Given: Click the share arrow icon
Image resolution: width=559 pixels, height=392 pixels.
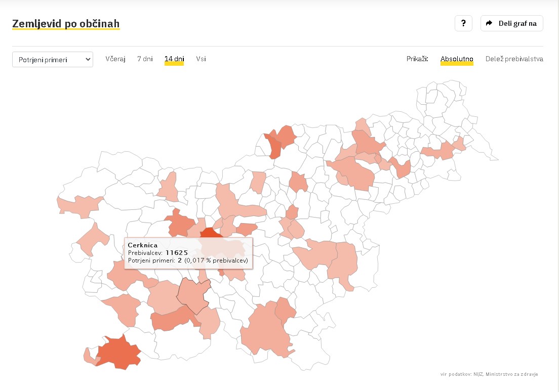Looking at the screenshot, I should click(489, 23).
